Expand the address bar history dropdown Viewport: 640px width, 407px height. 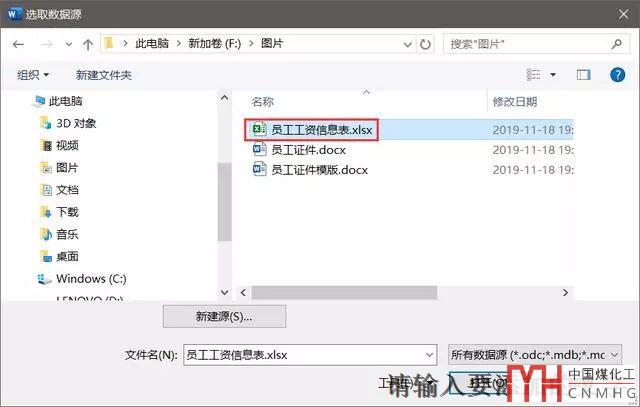click(407, 44)
